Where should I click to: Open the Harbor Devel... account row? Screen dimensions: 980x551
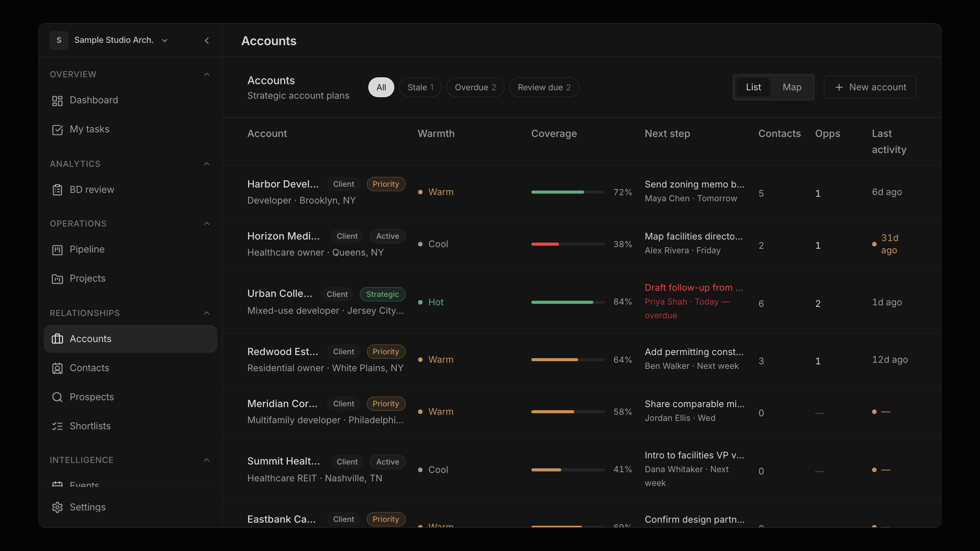582,192
